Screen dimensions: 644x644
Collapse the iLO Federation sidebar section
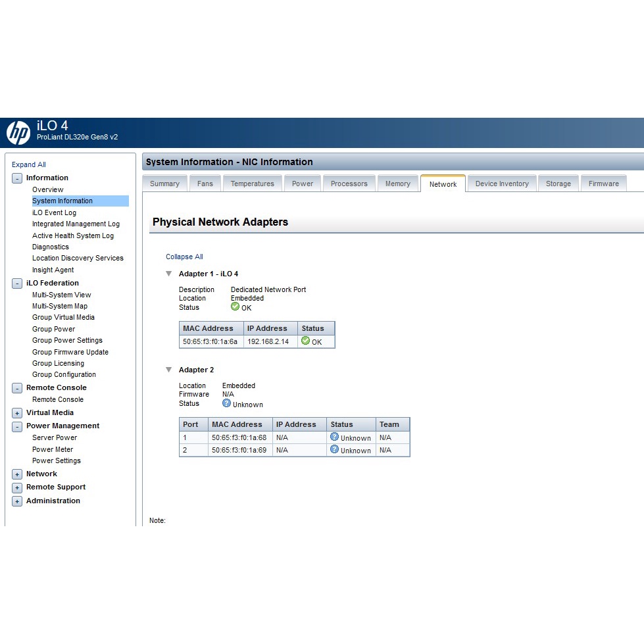[17, 284]
